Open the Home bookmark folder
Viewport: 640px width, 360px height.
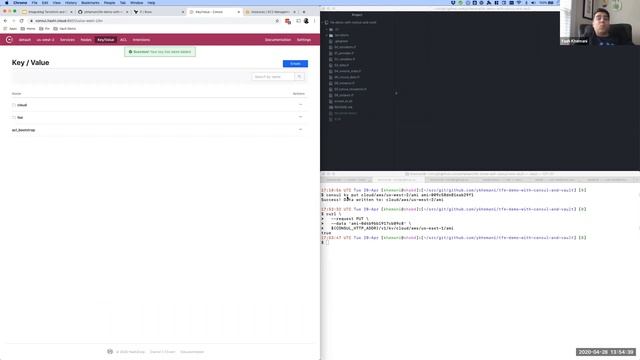pos(28,29)
